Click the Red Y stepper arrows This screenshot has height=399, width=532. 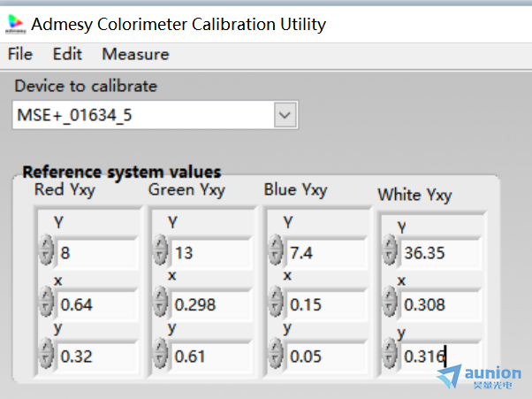pyautogui.click(x=46, y=249)
